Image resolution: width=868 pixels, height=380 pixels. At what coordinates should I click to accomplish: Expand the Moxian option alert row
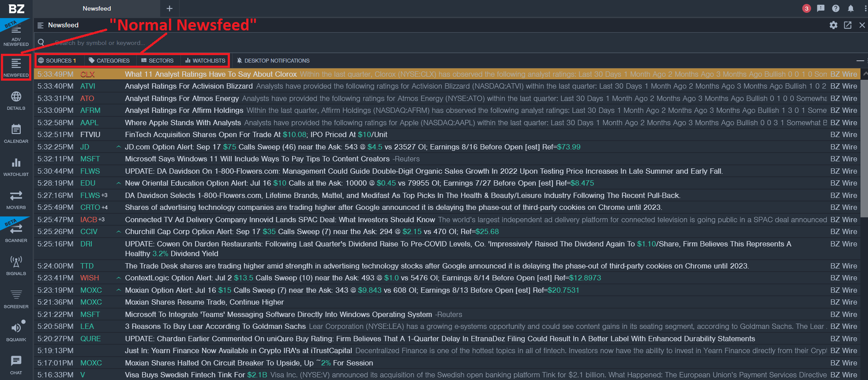point(118,290)
